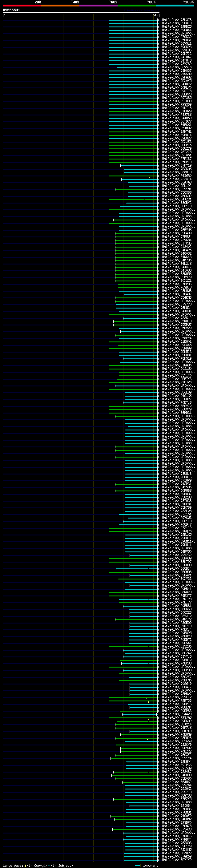Click the yellow gap triangle in A4S6R0 row
The width and height of the screenshot is (197, 868).
149,177
